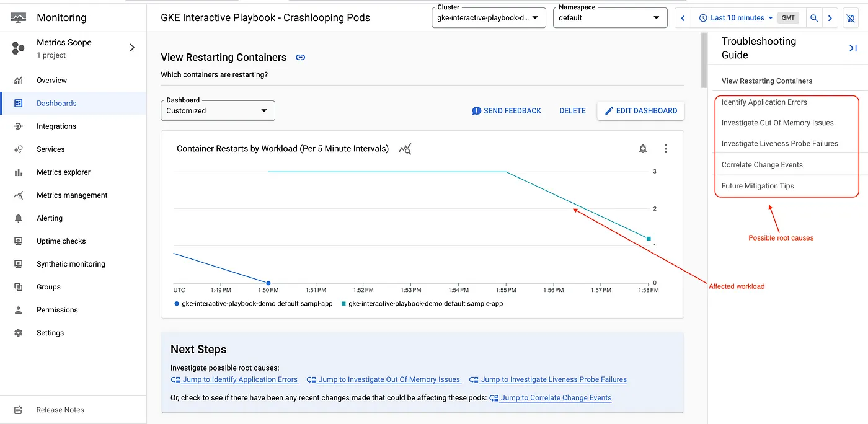Click the Uptime checks monitor icon
868x424 pixels.
19,241
